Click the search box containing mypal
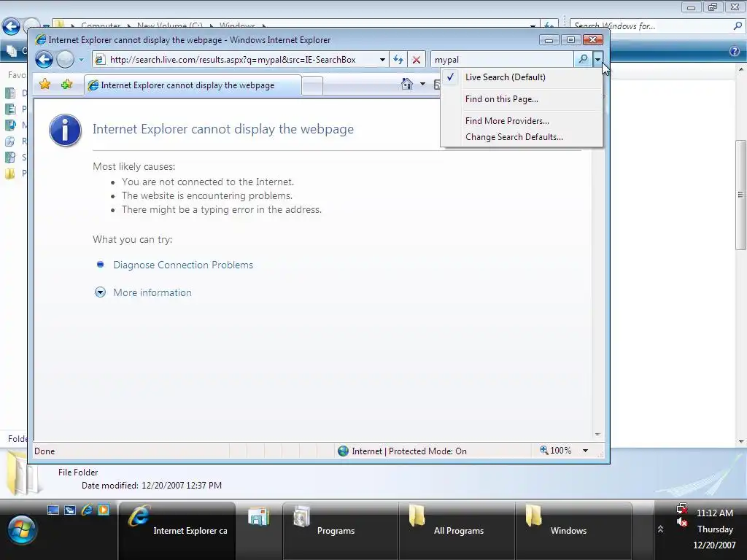The height and width of the screenshot is (560, 747). (502, 60)
